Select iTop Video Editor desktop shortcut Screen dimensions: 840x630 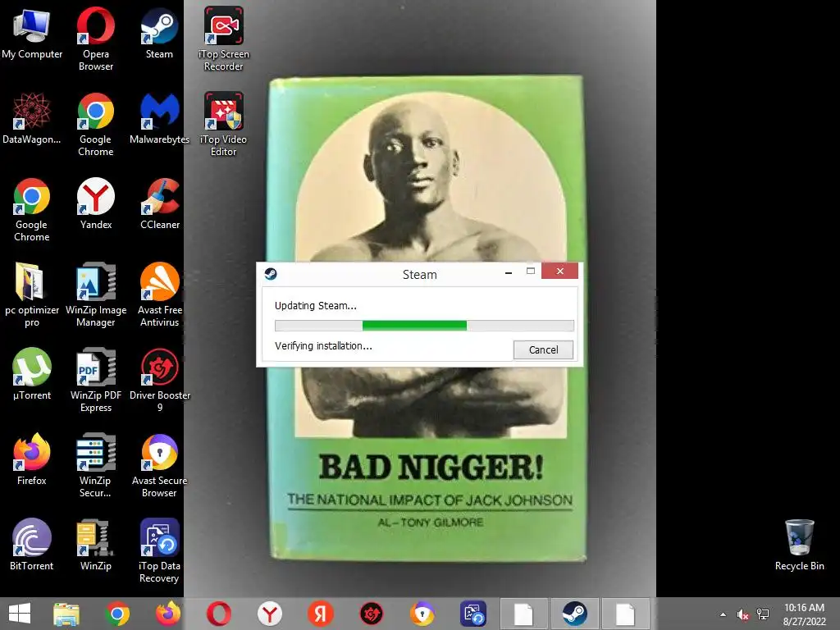point(223,125)
